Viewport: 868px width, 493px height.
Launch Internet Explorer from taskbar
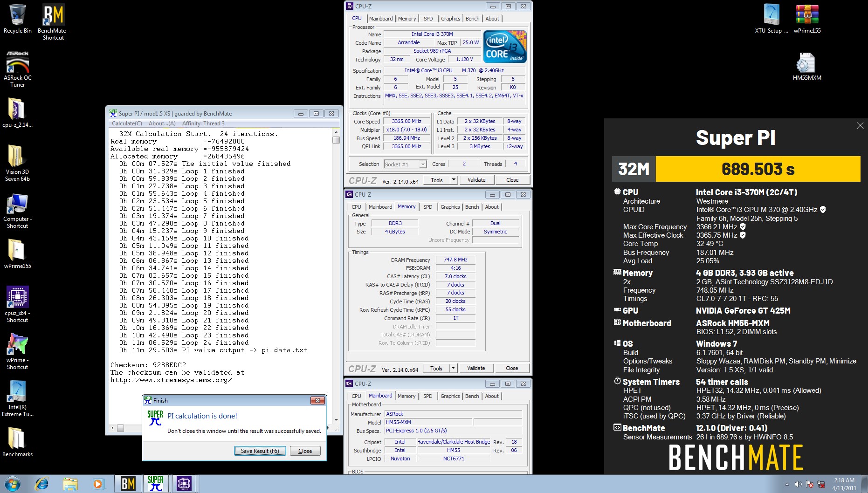coord(41,484)
